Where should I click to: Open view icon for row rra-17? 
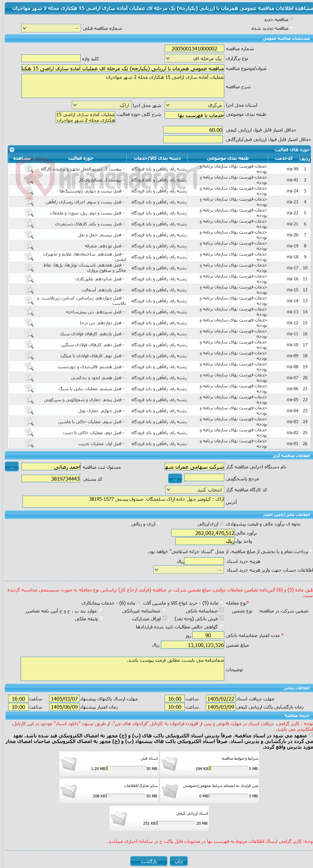29,268
